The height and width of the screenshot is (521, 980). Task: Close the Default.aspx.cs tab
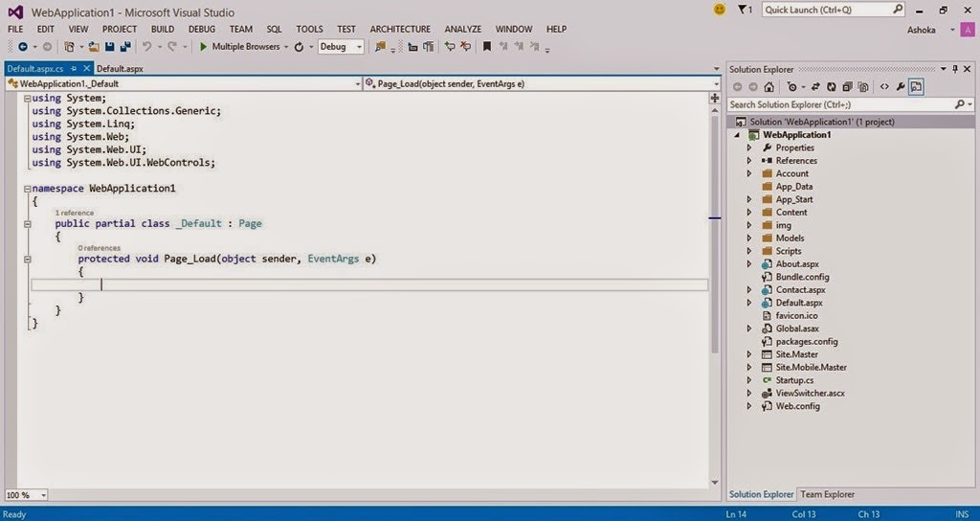(87, 69)
